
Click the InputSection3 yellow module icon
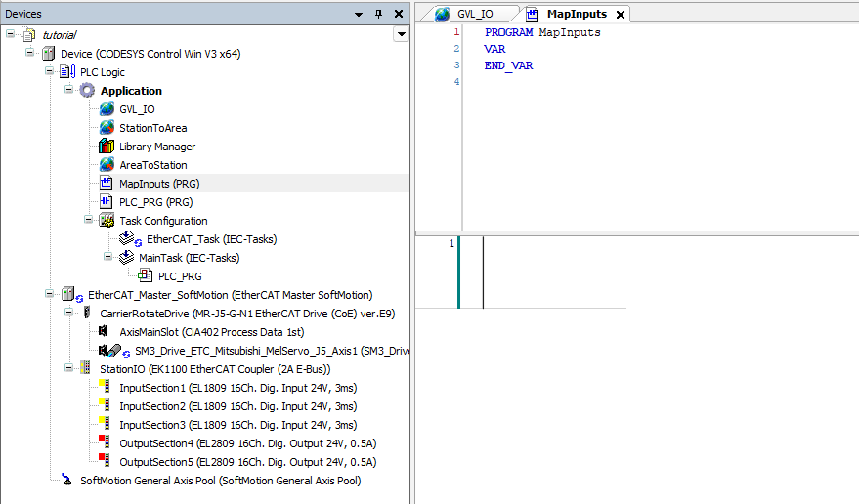click(105, 424)
